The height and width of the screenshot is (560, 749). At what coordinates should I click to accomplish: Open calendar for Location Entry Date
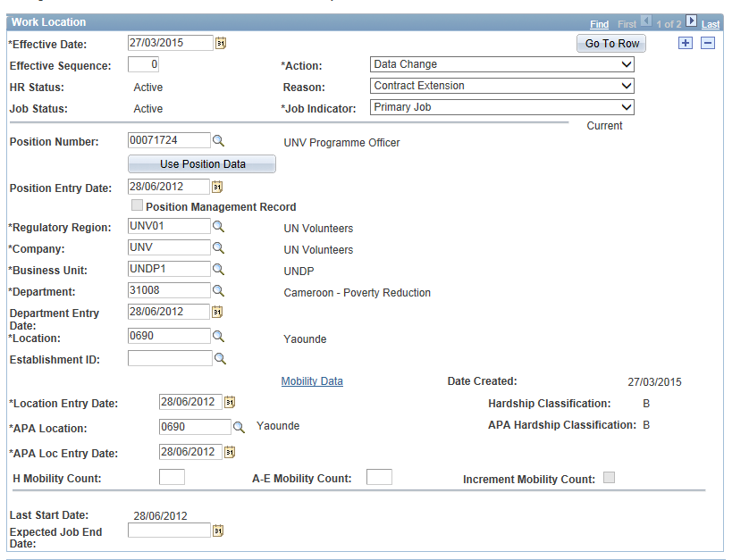pyautogui.click(x=230, y=402)
